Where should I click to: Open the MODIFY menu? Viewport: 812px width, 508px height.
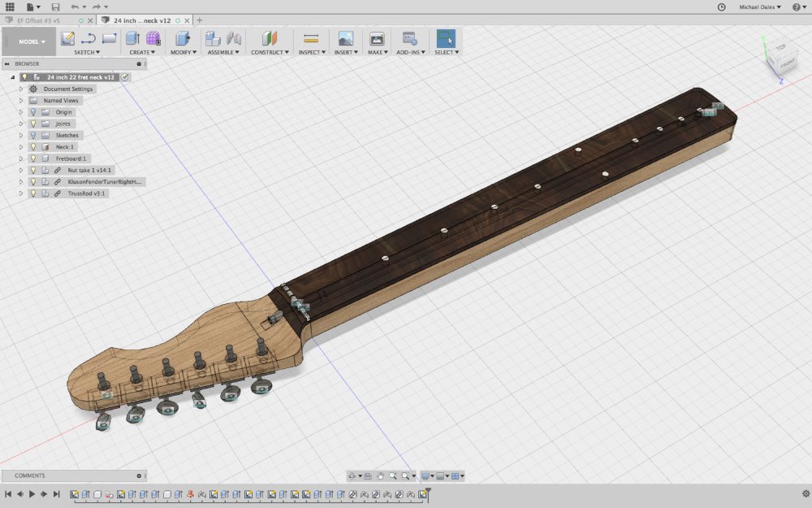coord(184,52)
